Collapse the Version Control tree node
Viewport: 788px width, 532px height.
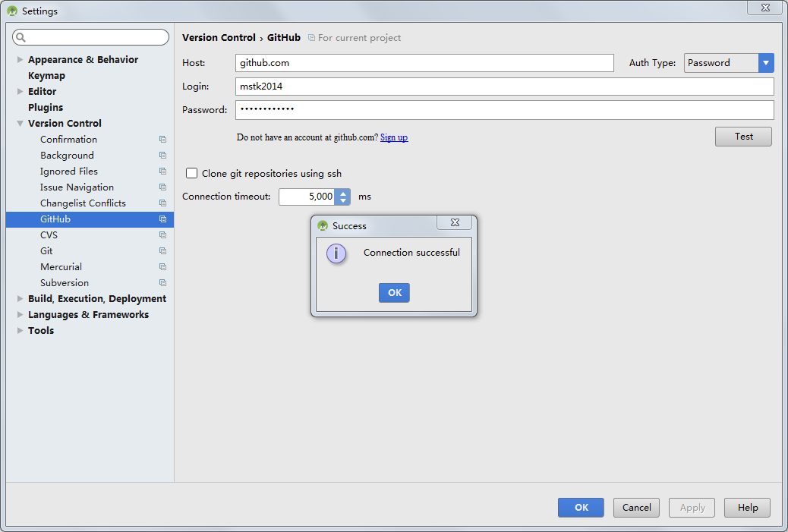pos(20,124)
